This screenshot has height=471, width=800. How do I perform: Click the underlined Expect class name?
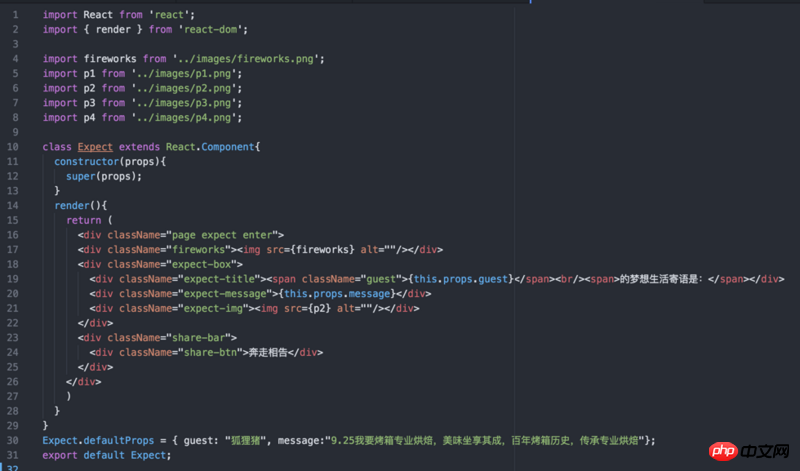(x=95, y=147)
